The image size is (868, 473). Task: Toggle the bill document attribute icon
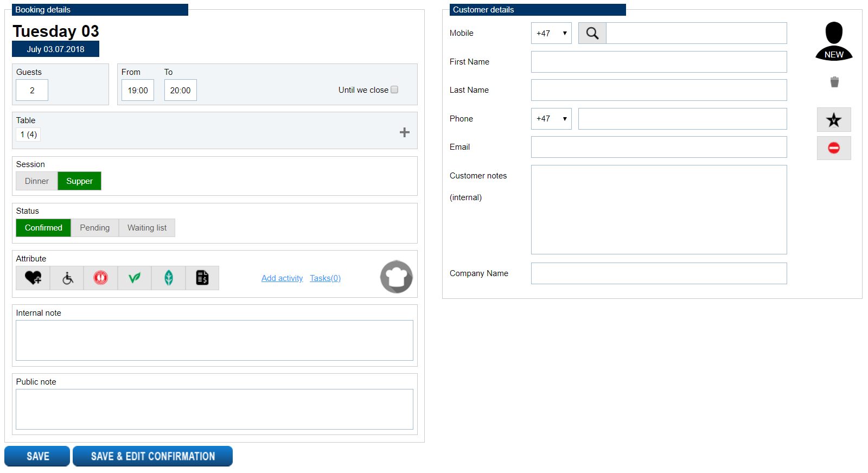point(202,278)
